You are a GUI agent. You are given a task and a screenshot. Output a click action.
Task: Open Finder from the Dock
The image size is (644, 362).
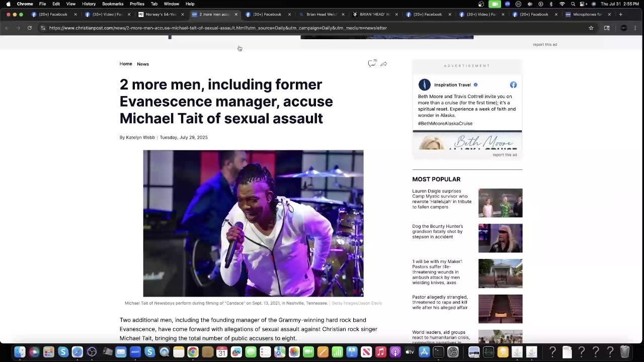click(20, 352)
